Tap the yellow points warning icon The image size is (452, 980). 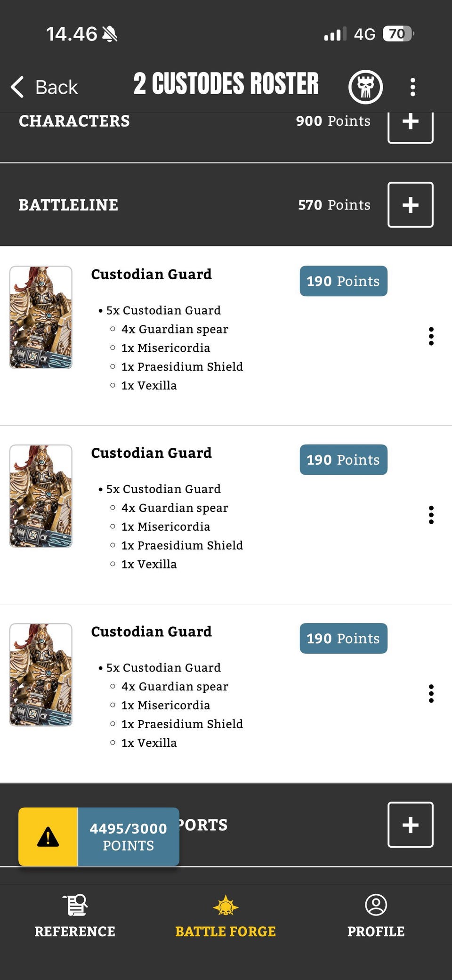(x=48, y=837)
